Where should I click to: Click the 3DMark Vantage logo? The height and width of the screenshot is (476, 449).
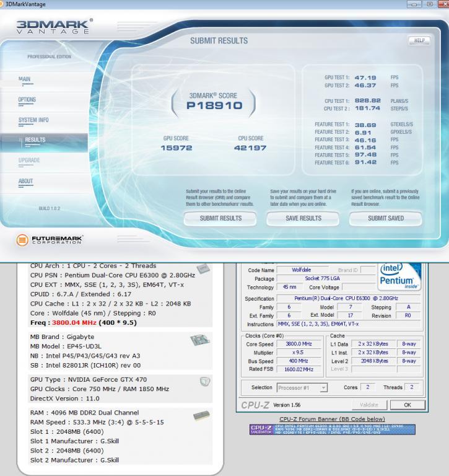(x=54, y=26)
